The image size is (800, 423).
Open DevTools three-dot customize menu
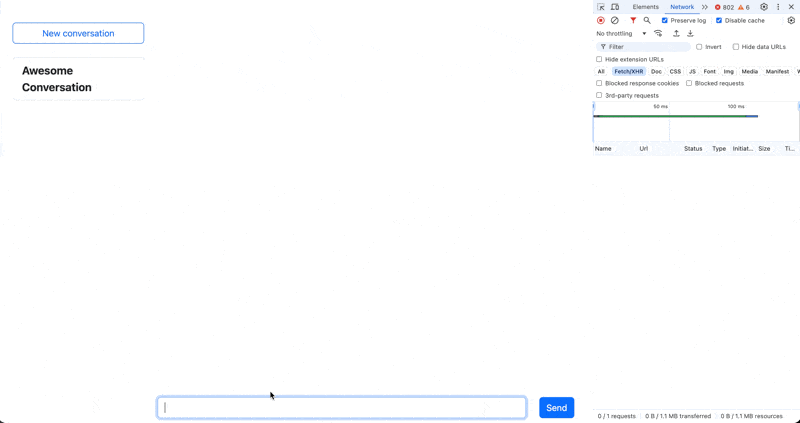pos(778,7)
